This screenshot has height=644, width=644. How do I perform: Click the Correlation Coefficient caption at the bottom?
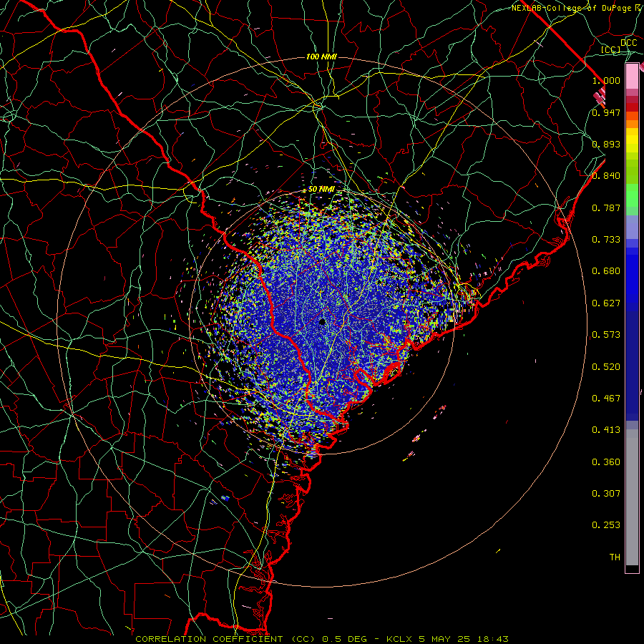tap(322, 639)
